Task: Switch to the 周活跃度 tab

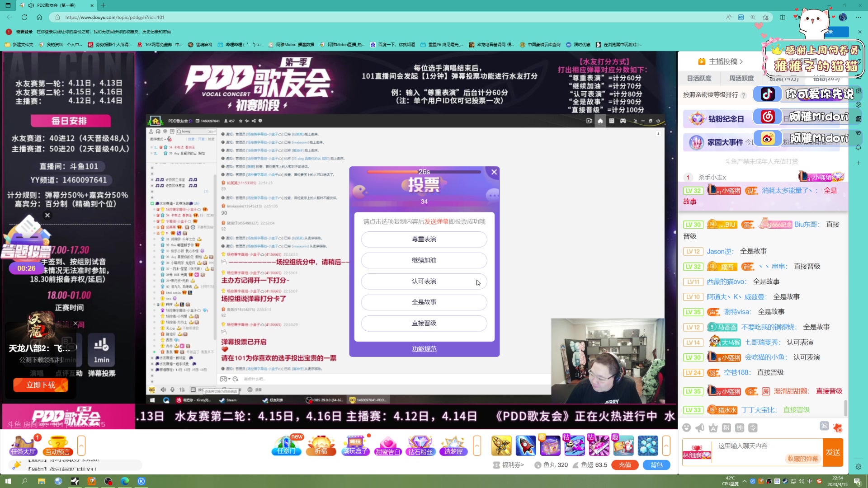Action: 741,78
